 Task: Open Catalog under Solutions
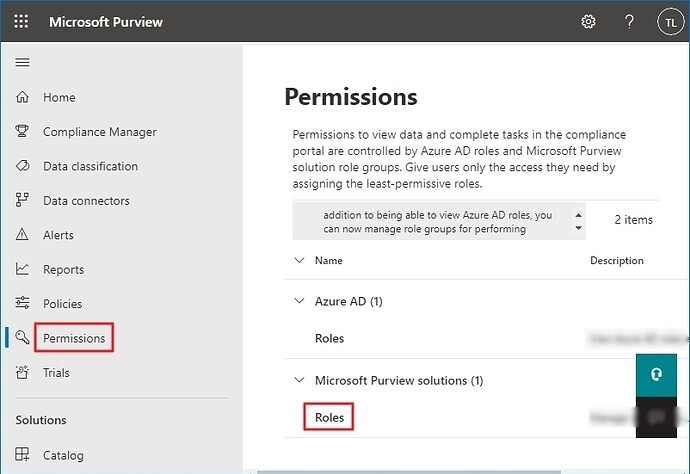coord(63,455)
